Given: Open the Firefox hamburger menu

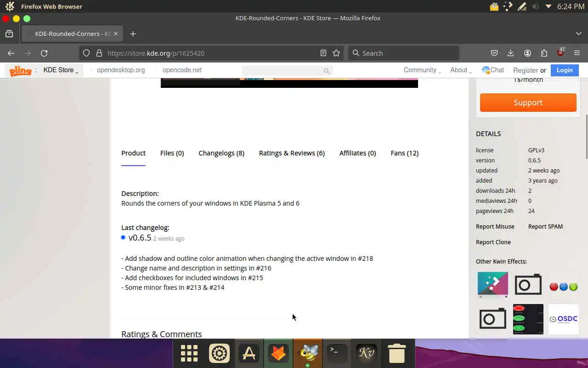Looking at the screenshot, I should click(x=577, y=53).
